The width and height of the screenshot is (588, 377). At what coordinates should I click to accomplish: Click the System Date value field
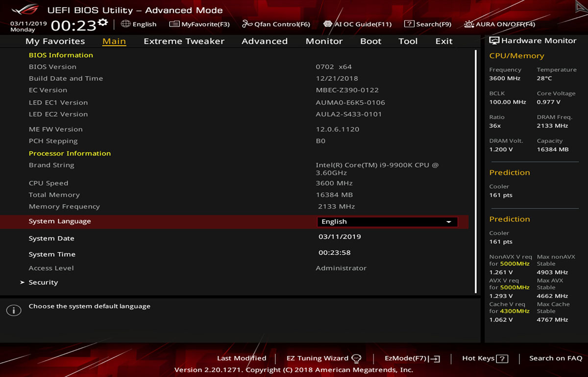click(x=340, y=237)
